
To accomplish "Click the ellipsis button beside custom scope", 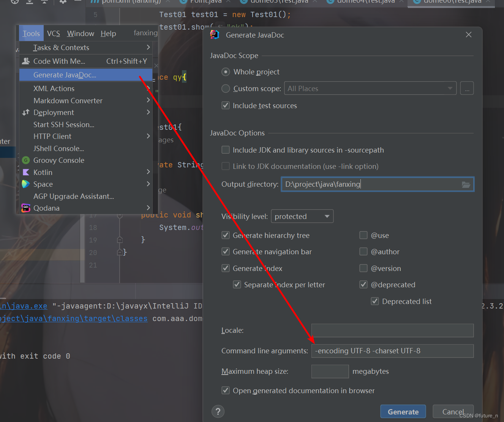I will (467, 88).
